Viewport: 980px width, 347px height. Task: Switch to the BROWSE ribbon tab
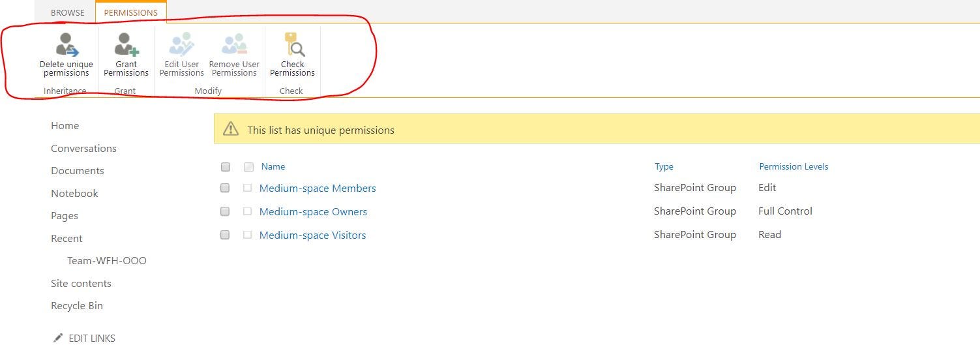[68, 12]
